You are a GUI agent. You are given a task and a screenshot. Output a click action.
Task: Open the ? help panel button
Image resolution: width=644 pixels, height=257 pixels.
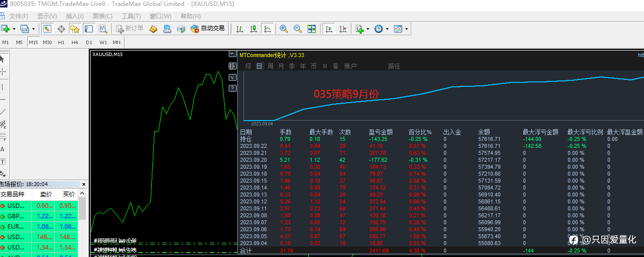233,88
